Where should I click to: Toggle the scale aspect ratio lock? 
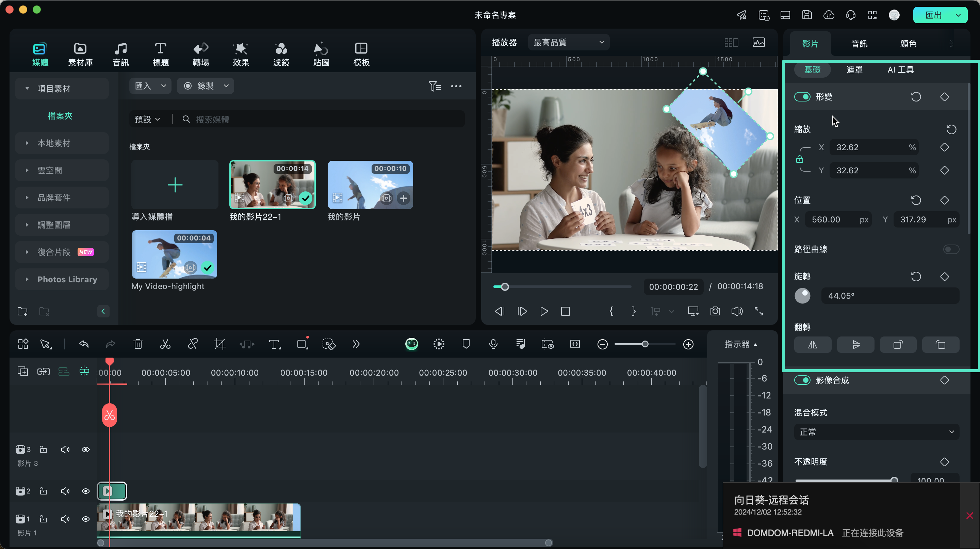800,159
